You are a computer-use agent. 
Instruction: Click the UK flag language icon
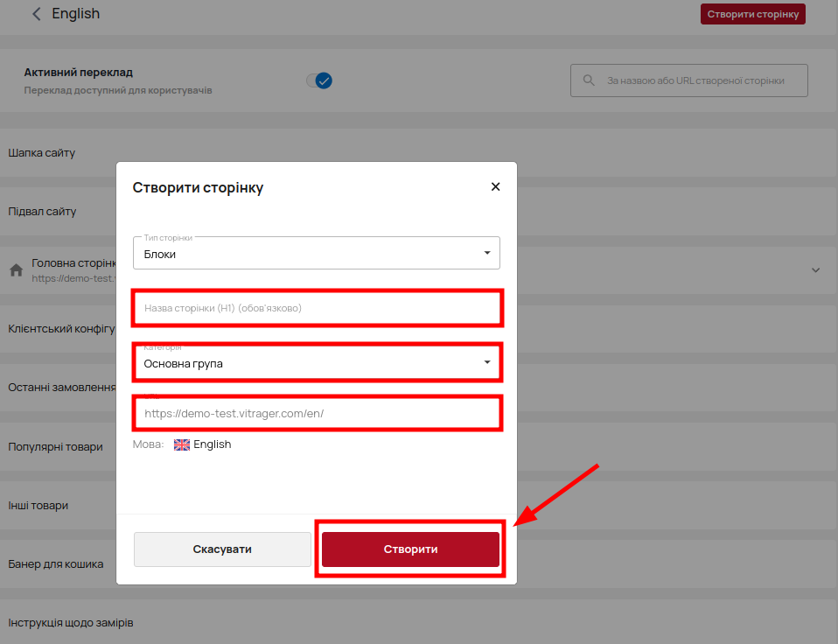click(182, 444)
